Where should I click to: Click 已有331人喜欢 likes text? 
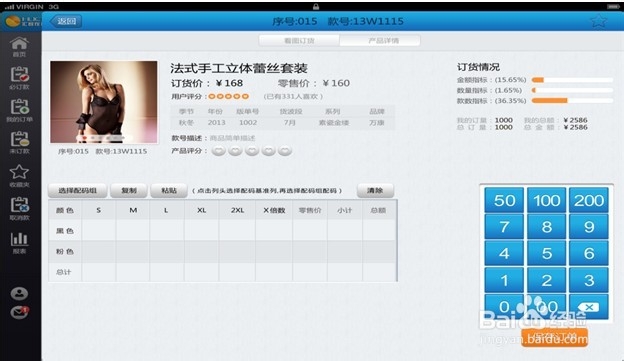tap(293, 96)
